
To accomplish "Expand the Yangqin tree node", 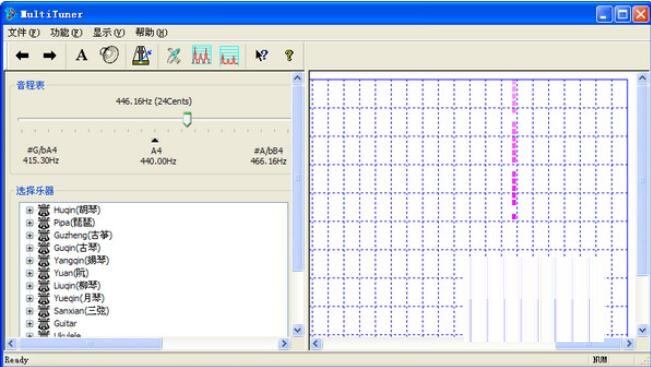I will 29,260.
